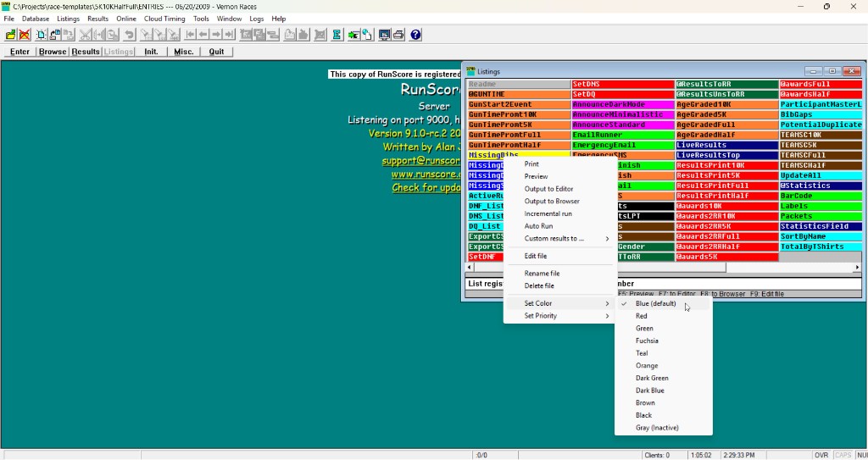This screenshot has width=868, height=460.
Task: Click the open database folder icon
Action: pyautogui.click(x=10, y=35)
